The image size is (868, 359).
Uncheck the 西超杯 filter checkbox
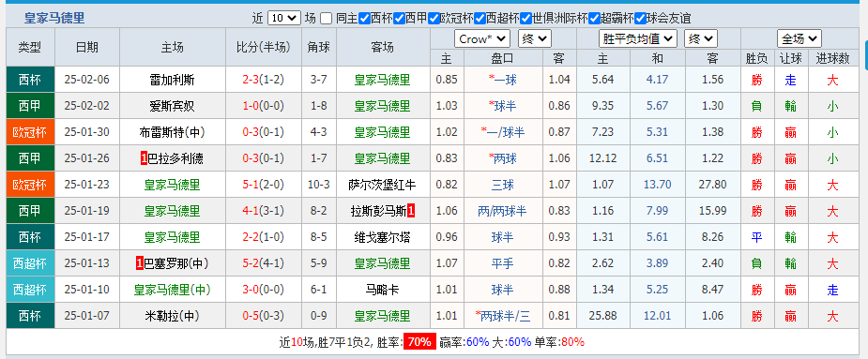tap(480, 18)
